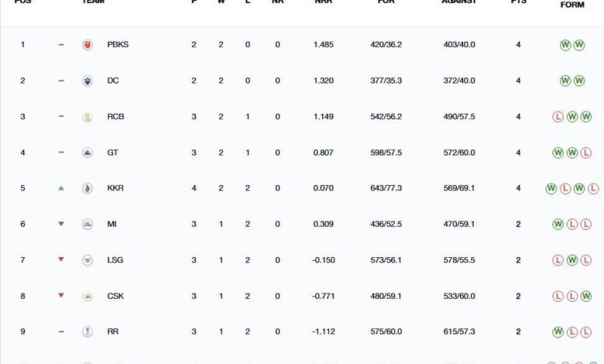Click CSK's green win form badge

click(586, 296)
